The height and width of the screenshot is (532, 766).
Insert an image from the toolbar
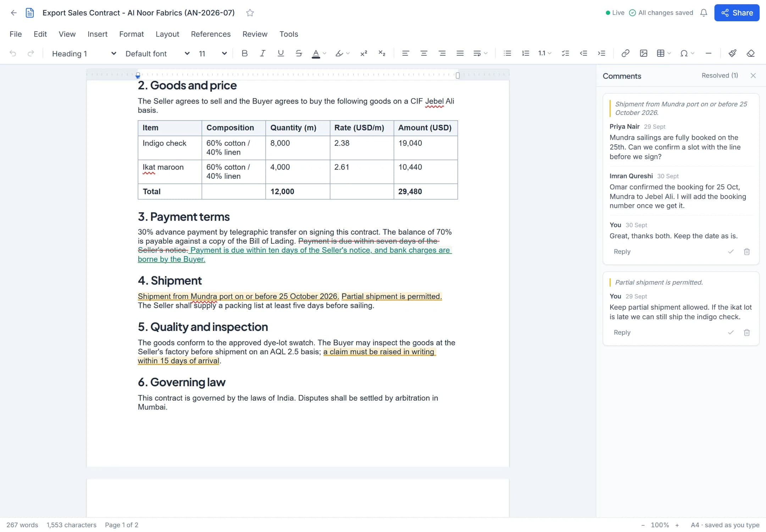click(x=643, y=54)
